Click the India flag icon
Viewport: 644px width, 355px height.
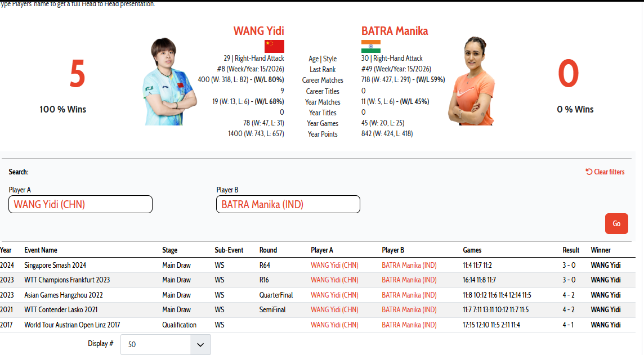tap(371, 46)
